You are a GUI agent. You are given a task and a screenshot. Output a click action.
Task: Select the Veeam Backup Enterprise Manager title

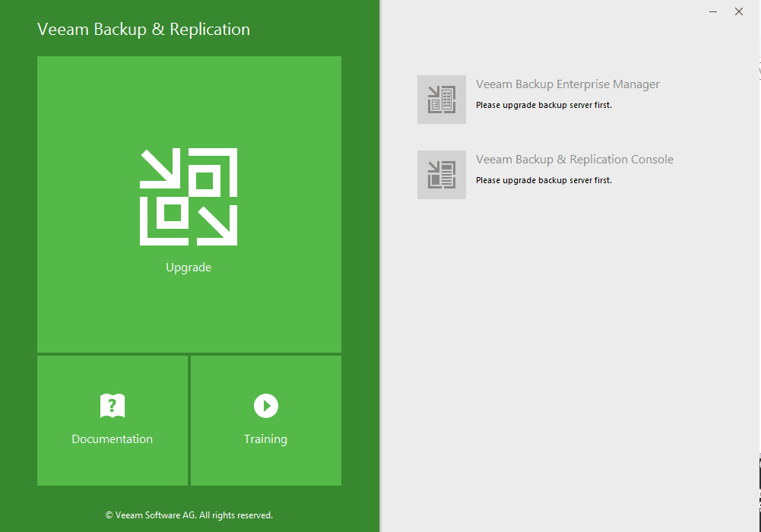pyautogui.click(x=568, y=84)
